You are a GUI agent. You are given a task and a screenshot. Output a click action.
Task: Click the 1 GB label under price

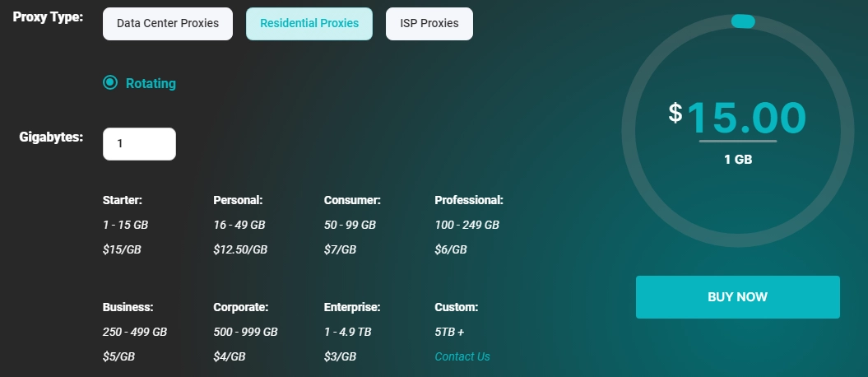click(x=738, y=160)
